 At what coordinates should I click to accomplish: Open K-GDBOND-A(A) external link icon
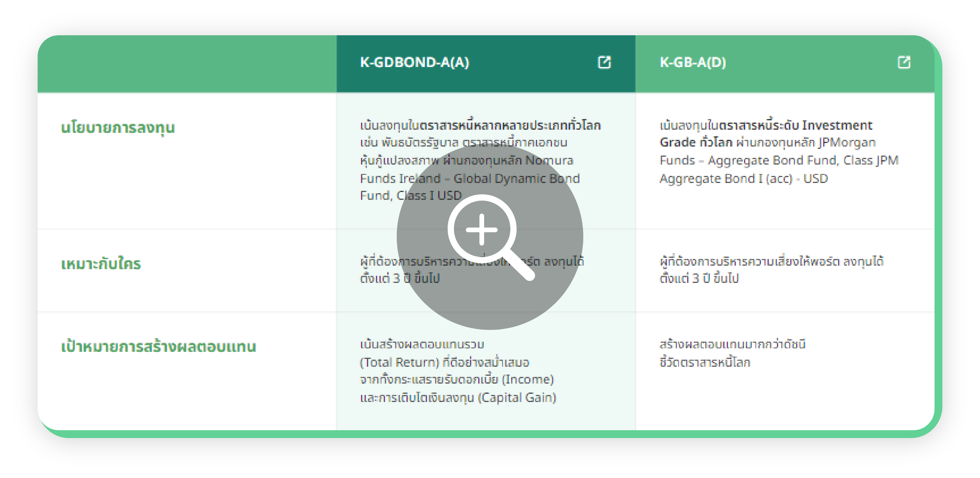(x=604, y=62)
